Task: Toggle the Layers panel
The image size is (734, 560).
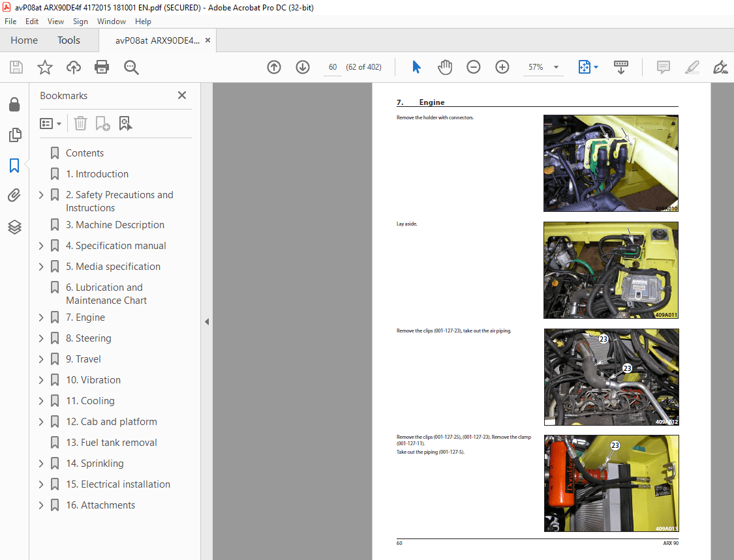Action: click(14, 227)
